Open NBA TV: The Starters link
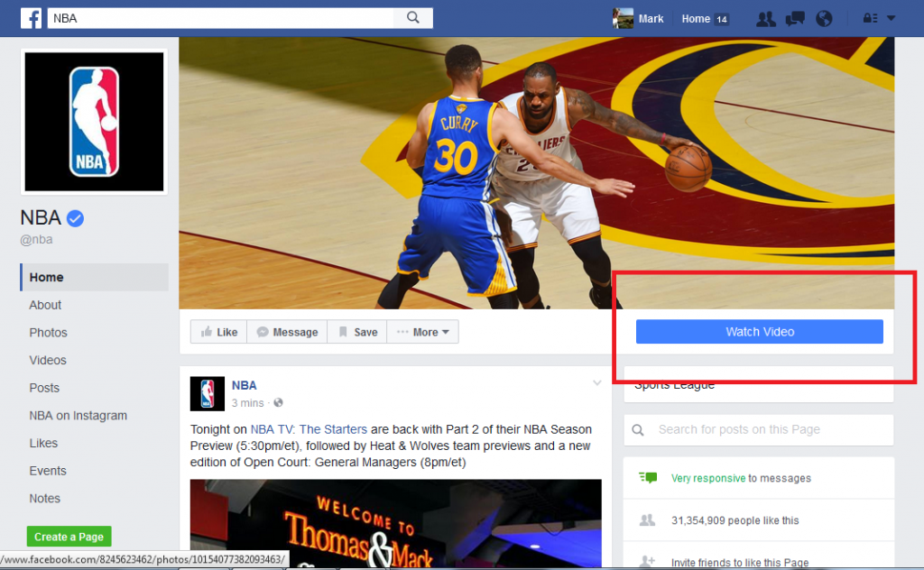924x570 pixels. [x=309, y=429]
